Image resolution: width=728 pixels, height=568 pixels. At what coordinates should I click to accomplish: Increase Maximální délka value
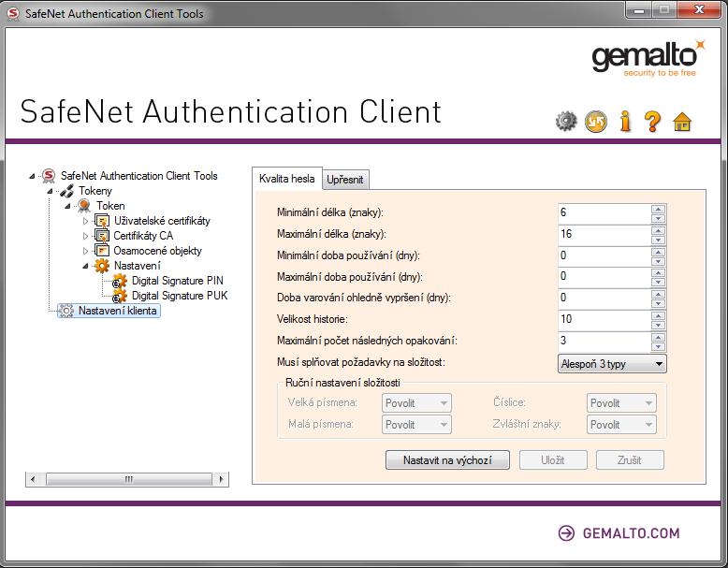(658, 230)
